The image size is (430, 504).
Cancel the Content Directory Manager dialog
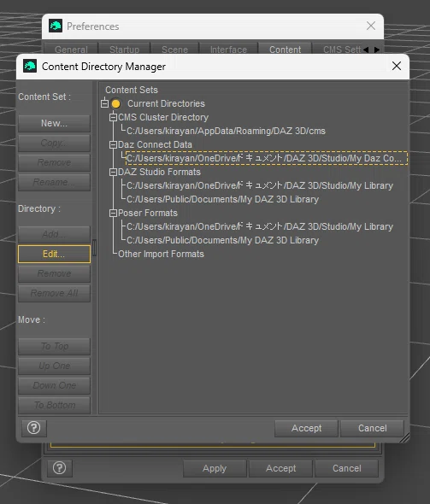[x=372, y=428]
